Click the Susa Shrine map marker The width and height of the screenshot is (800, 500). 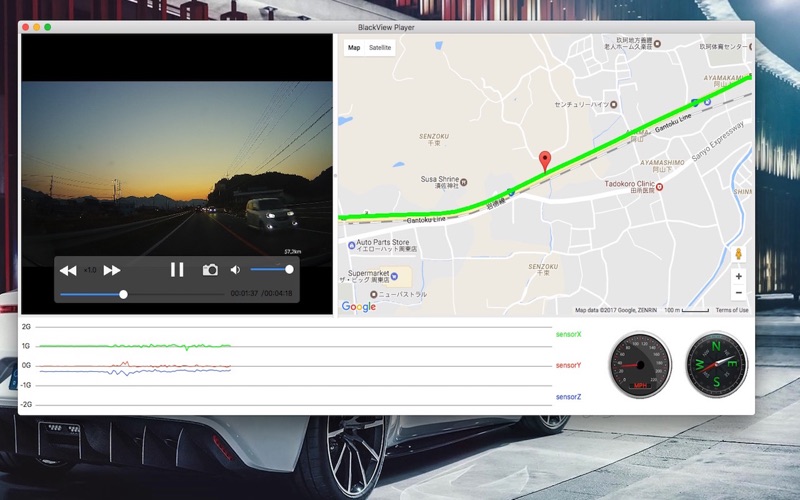(x=464, y=182)
